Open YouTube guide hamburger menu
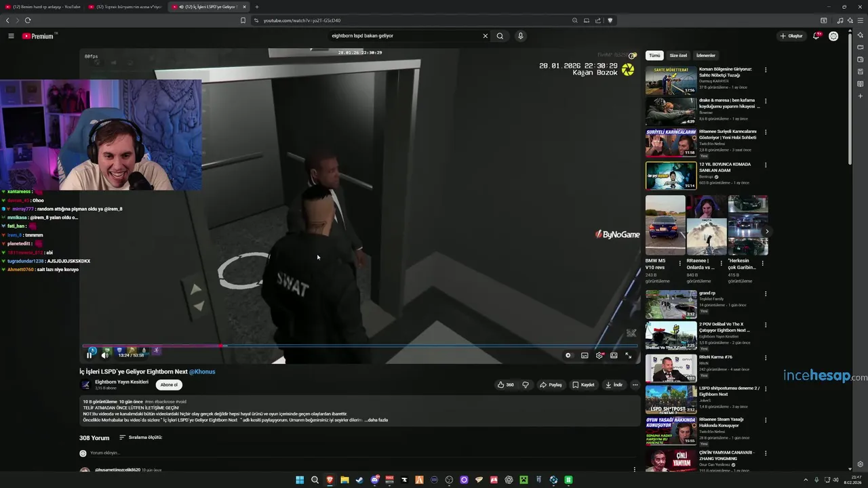868x488 pixels. tap(11, 36)
